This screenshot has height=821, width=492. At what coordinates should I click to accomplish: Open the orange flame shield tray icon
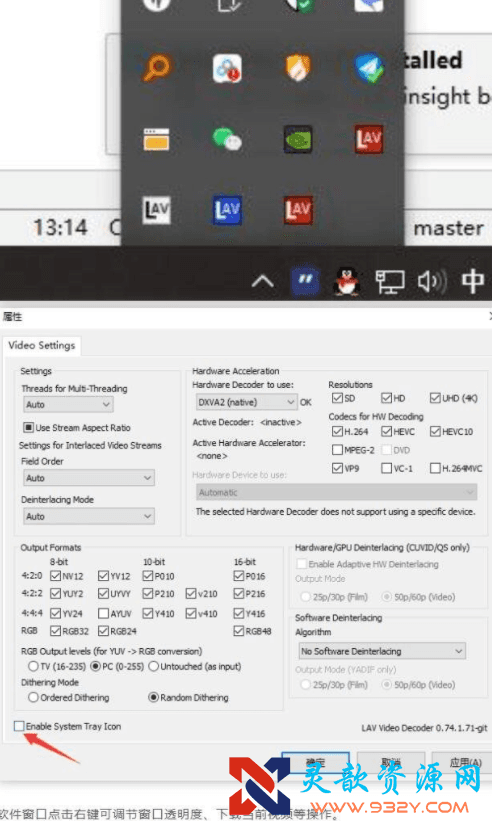(x=298, y=68)
